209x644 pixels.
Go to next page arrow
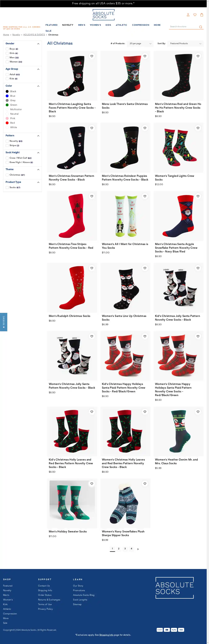pyautogui.click(x=138, y=549)
